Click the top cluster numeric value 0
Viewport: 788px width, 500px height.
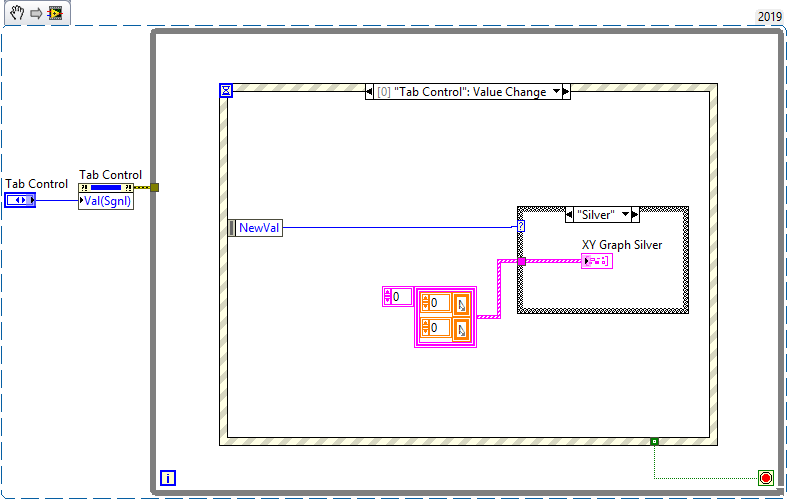click(441, 303)
